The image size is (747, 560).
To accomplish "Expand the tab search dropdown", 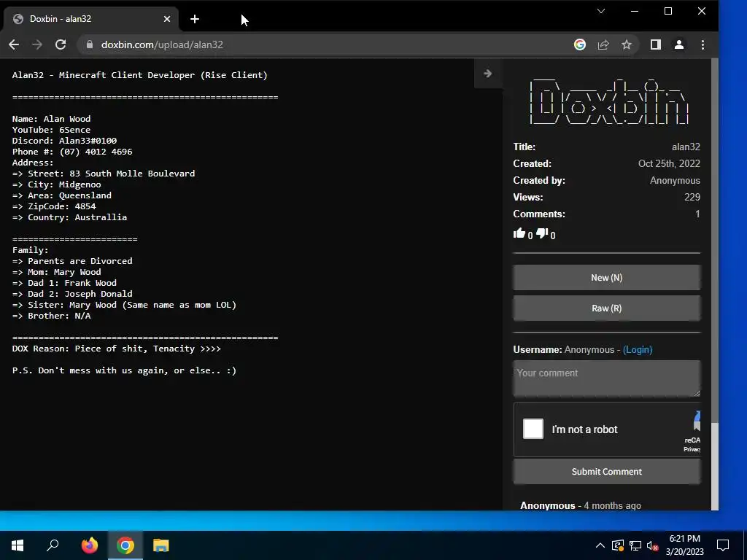I will point(601,11).
